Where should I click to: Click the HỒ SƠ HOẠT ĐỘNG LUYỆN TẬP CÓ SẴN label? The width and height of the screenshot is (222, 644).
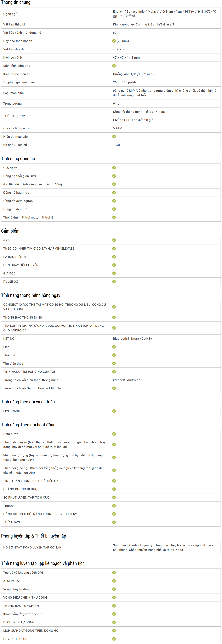click(x=32, y=547)
